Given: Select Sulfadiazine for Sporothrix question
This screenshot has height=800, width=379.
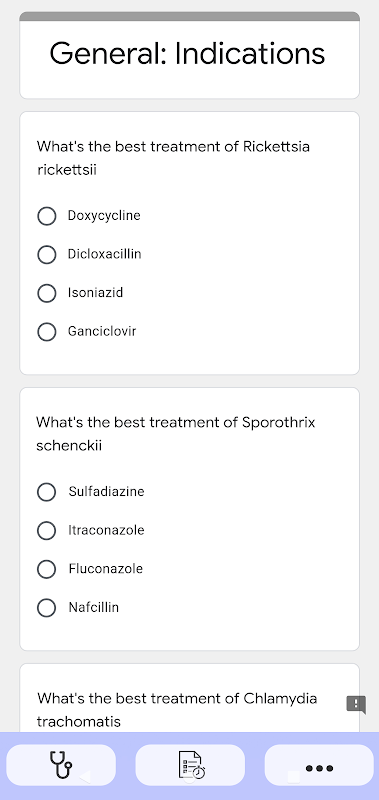Looking at the screenshot, I should pos(46,492).
